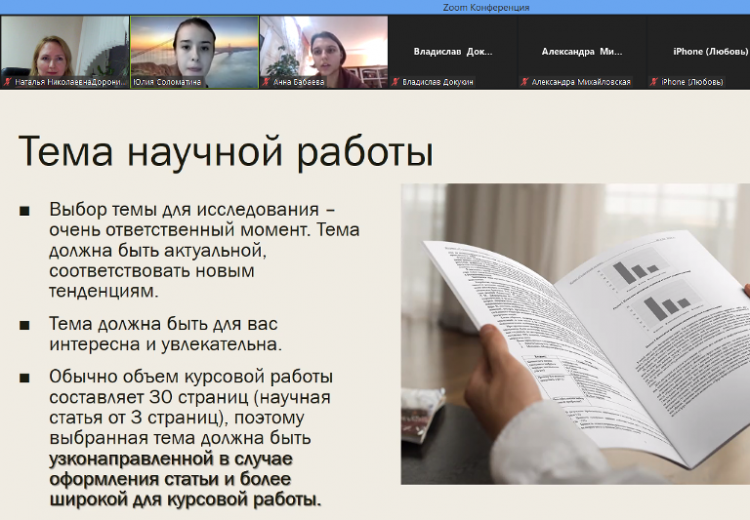750x520 pixels.
Task: Click the Юлия Соломатина name label
Action: 167,82
